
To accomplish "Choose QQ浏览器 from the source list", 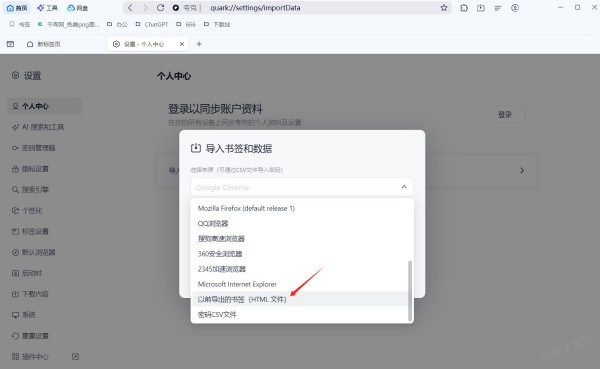I will [301, 224].
